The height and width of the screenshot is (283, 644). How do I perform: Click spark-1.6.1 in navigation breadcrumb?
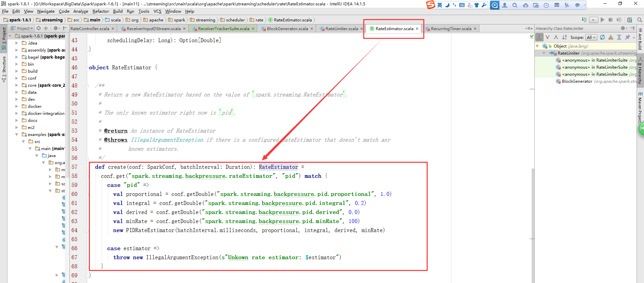(17, 20)
